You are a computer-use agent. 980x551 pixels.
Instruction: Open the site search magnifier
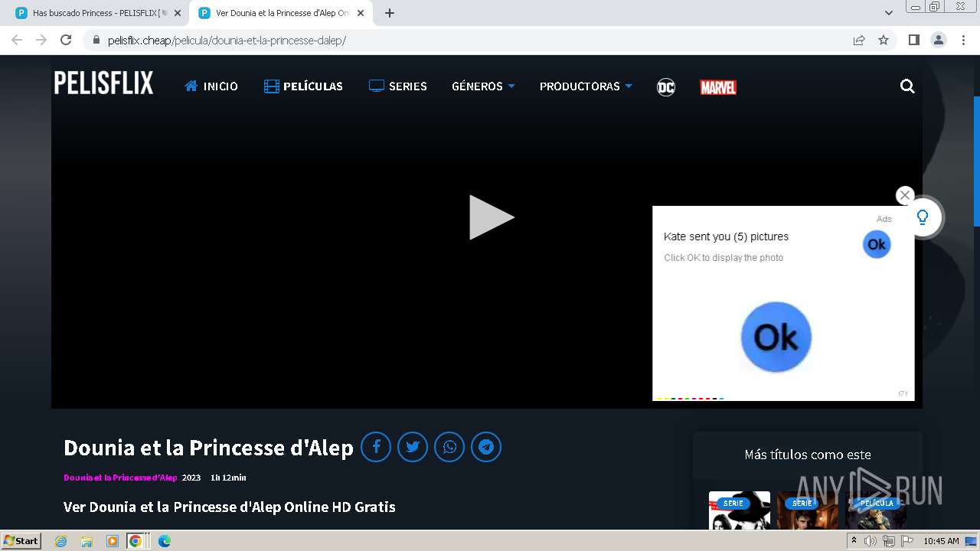(x=907, y=86)
